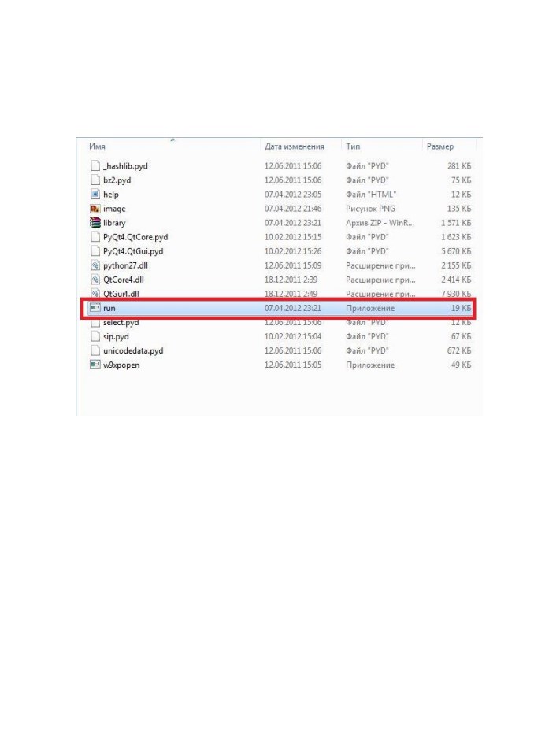Sort files by the Имя column header
The image size is (534, 756).
coord(97,146)
